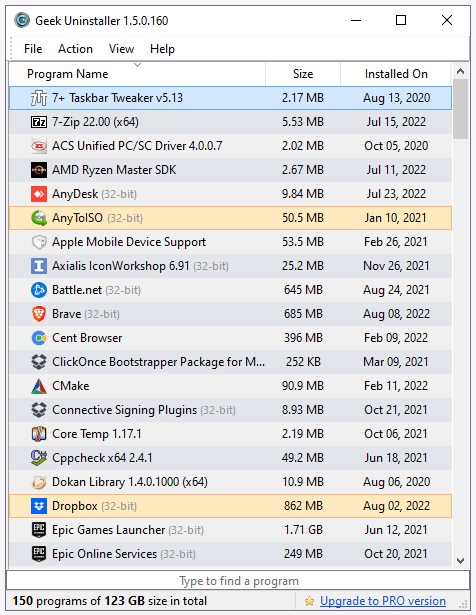Click the 7-Zip program icon
This screenshot has height=615, width=476.
(x=39, y=122)
